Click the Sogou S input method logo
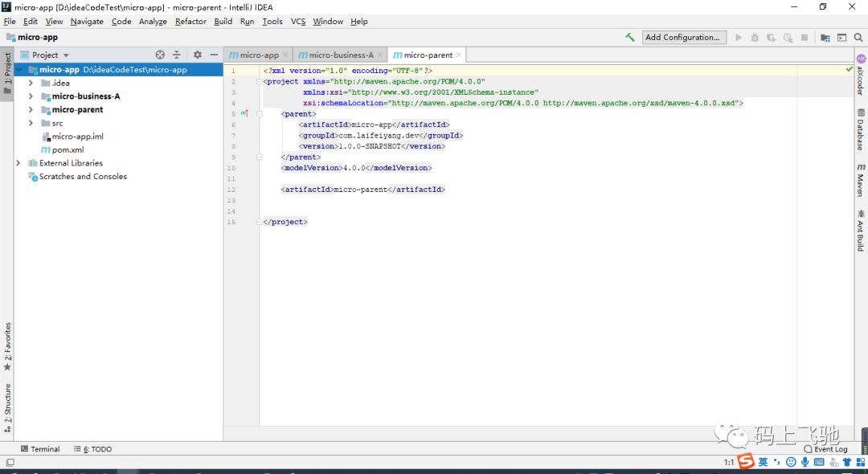Viewport: 868px width, 474px height. click(746, 461)
